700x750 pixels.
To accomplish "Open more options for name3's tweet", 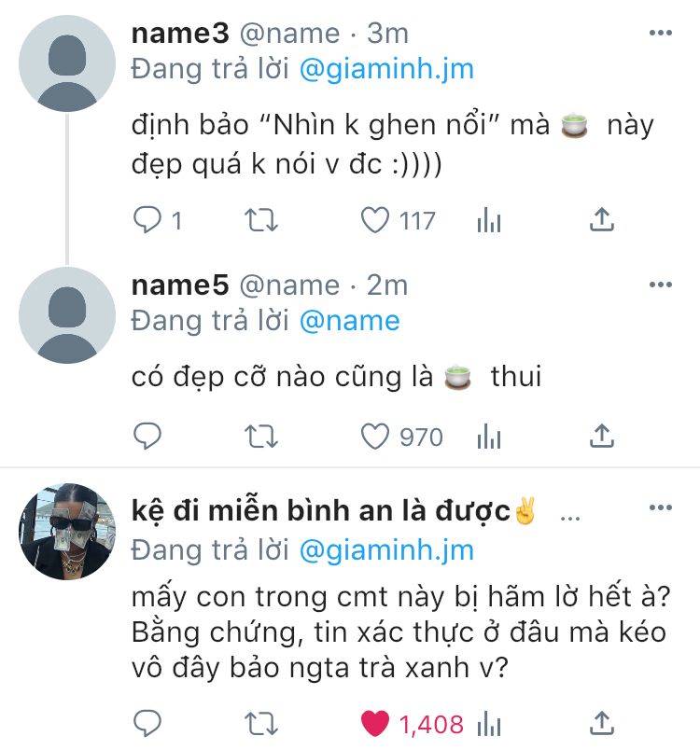I will [x=661, y=33].
